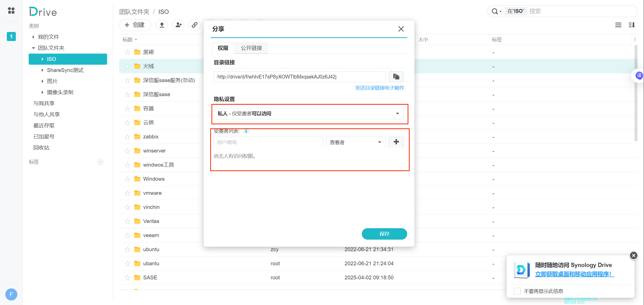
Task: Open the 查看者 role dropdown
Action: (356, 142)
